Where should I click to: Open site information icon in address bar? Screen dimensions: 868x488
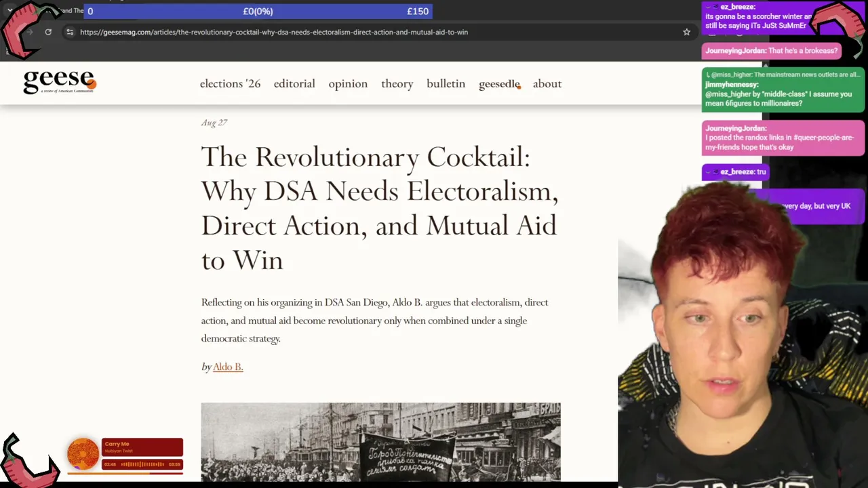click(x=70, y=32)
